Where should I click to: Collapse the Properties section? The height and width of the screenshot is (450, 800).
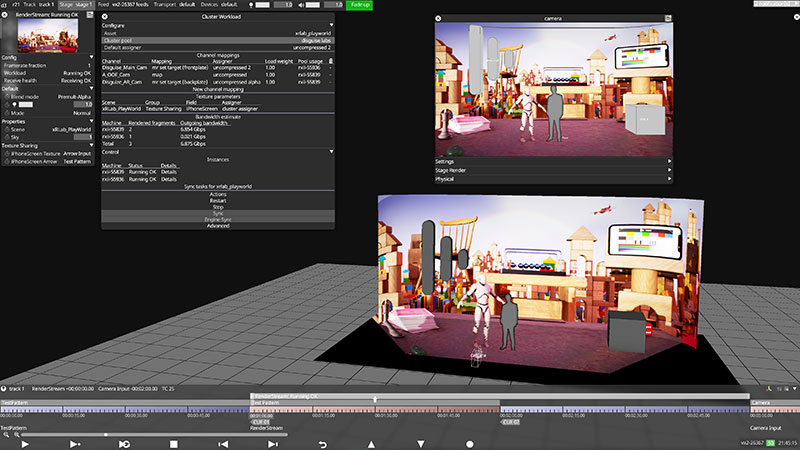point(91,121)
